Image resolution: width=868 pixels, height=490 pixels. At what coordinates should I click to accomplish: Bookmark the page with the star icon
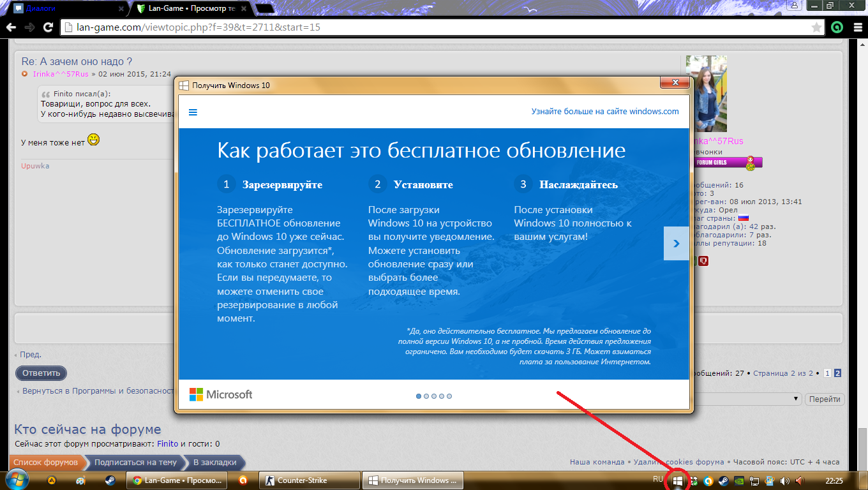click(816, 27)
